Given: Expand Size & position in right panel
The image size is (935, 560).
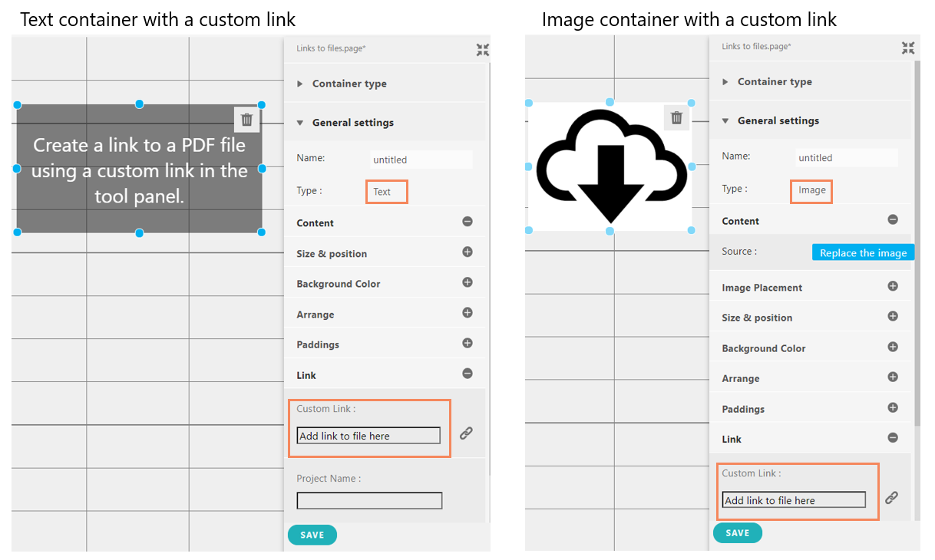Looking at the screenshot, I should (893, 316).
